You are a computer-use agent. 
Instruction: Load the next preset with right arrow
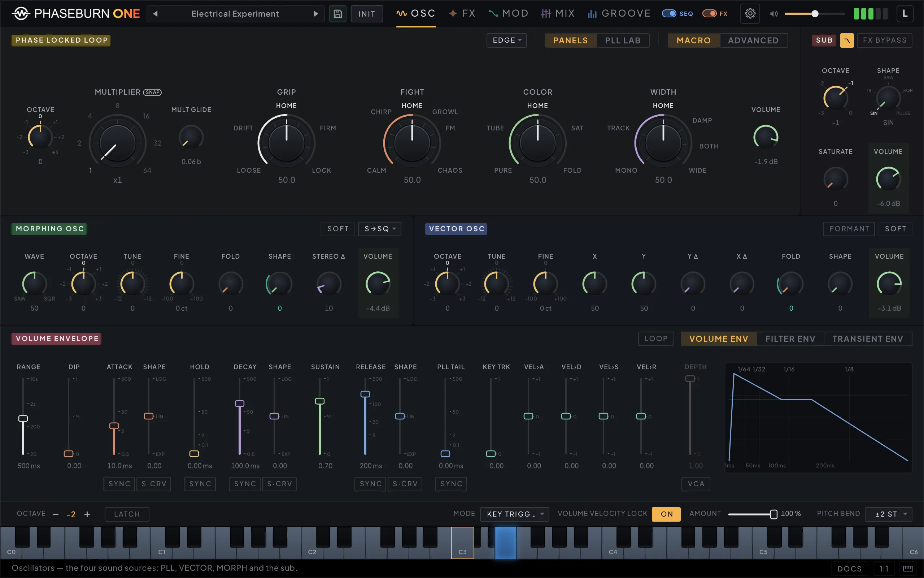point(316,14)
